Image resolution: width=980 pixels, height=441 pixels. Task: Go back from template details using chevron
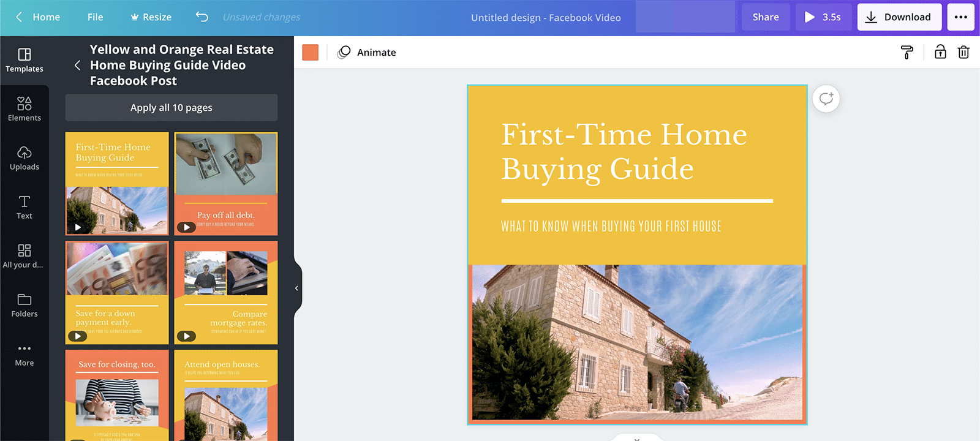[77, 66]
